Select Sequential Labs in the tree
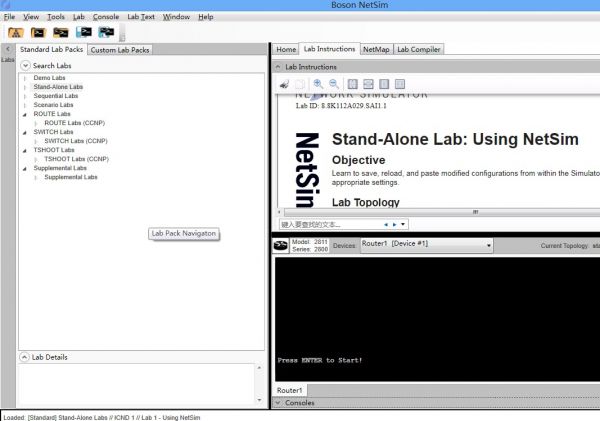The image size is (600, 421). [x=56, y=96]
